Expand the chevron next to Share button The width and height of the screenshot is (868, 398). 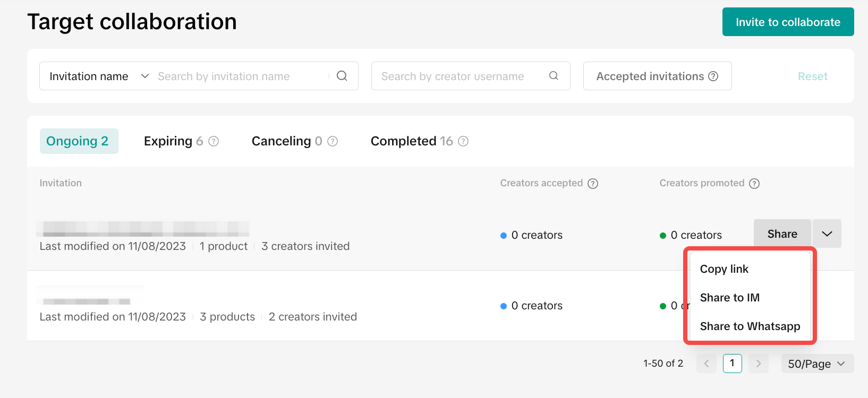827,234
